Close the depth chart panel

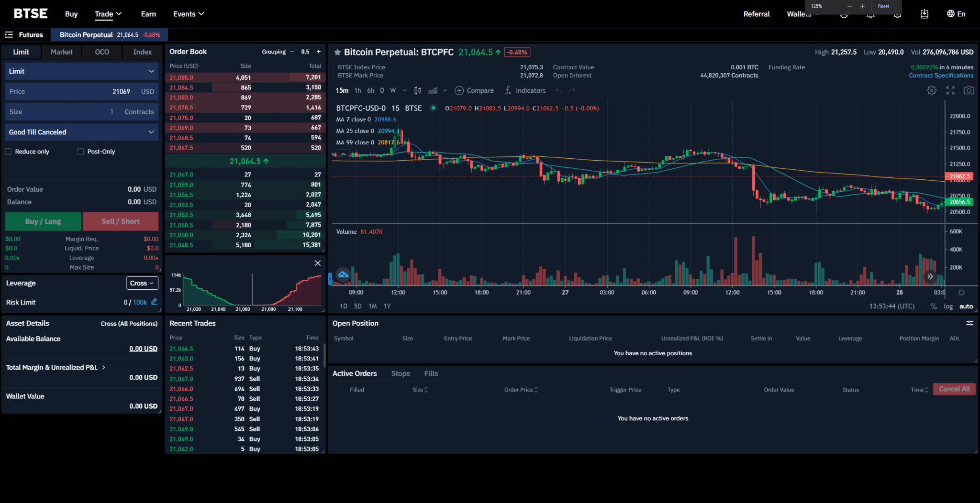click(318, 263)
